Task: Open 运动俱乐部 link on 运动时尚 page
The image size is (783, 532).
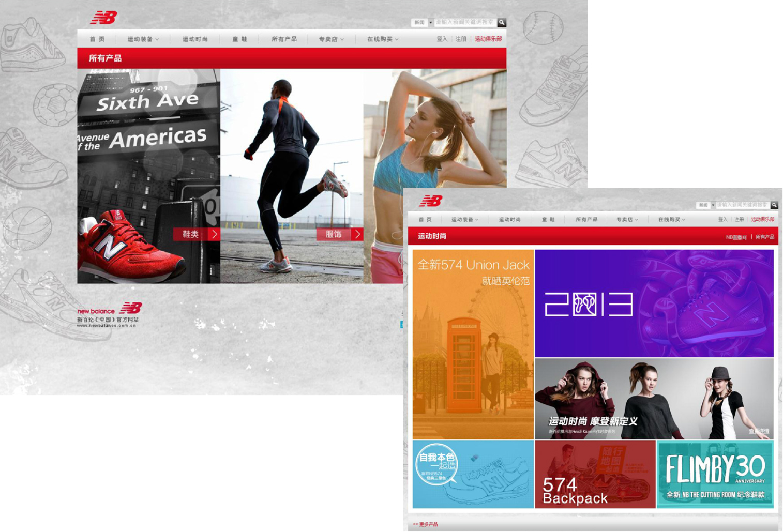Action: tap(762, 220)
